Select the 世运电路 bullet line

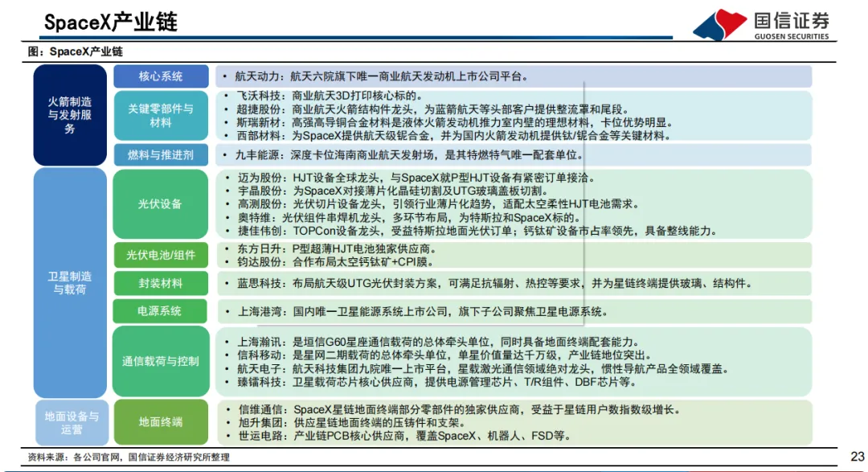(x=399, y=436)
